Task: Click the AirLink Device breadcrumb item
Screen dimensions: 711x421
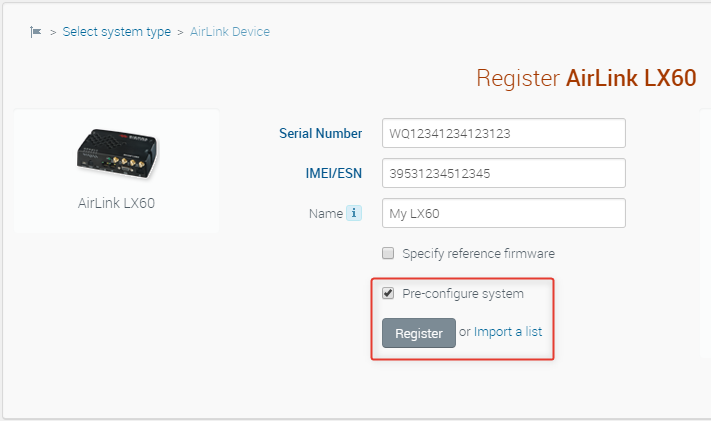Action: pos(230,32)
